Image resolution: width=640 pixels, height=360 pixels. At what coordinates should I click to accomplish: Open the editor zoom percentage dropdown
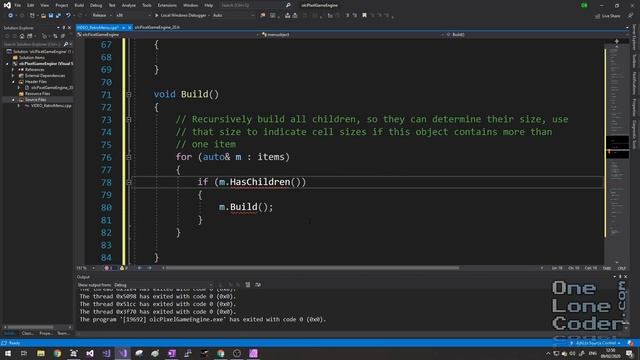85,268
